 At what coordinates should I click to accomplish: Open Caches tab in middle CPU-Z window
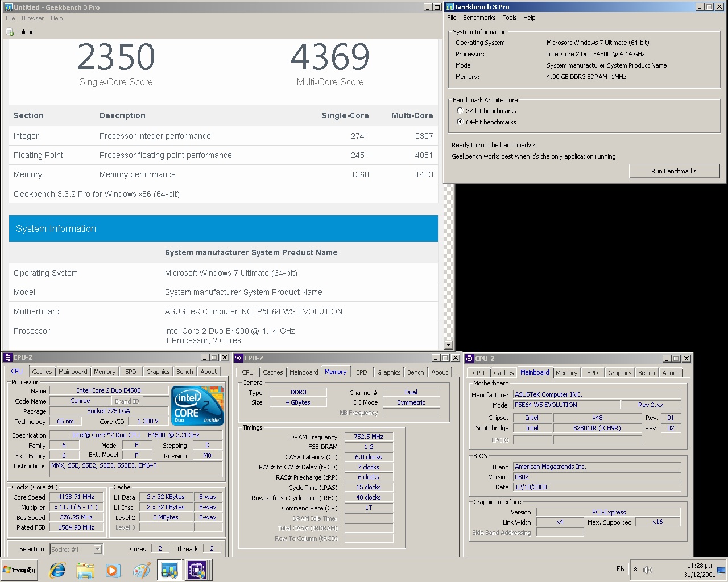[x=273, y=372]
